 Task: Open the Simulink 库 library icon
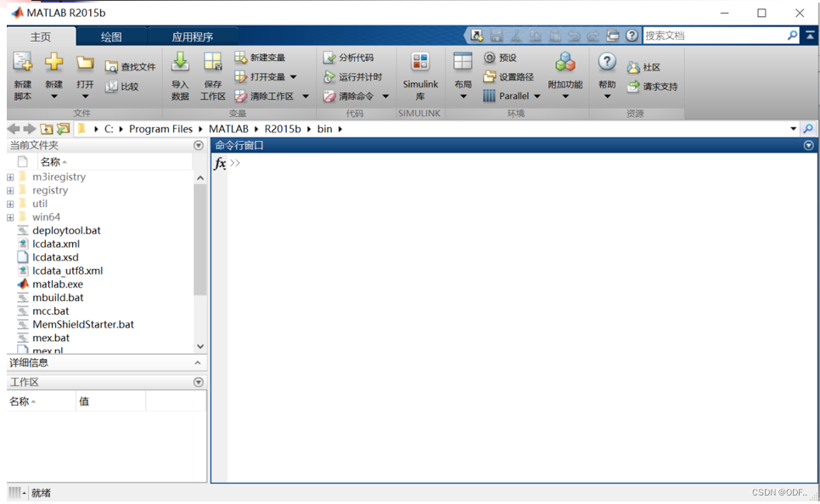420,63
